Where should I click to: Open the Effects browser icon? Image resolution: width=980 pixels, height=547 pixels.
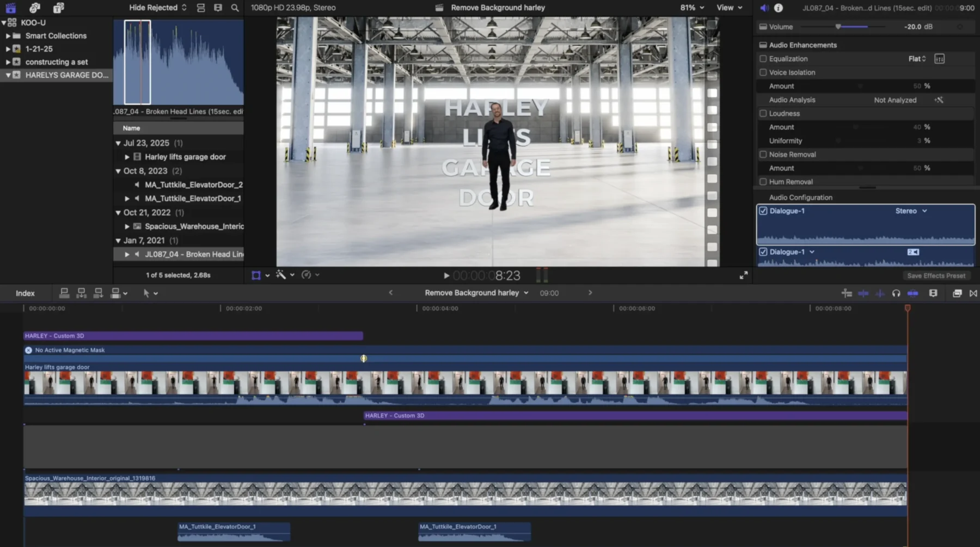pos(957,293)
